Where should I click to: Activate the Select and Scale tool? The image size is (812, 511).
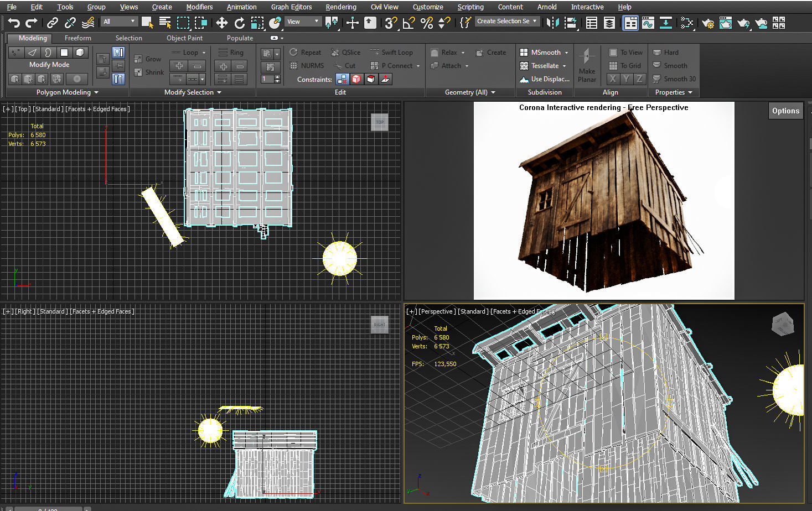(257, 23)
